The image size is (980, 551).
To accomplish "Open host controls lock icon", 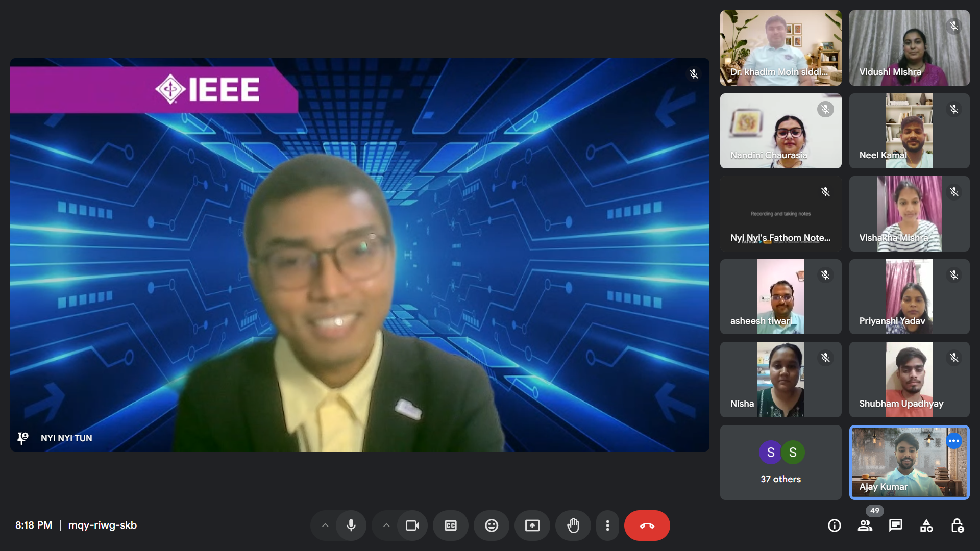I will point(957,525).
